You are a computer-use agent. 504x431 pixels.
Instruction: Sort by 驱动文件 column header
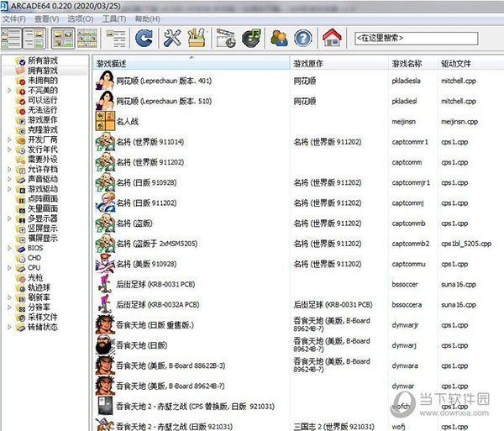point(470,64)
